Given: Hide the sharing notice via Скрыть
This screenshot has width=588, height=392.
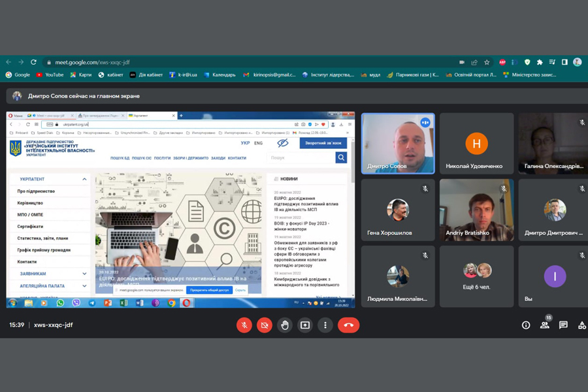Looking at the screenshot, I should click(x=240, y=290).
